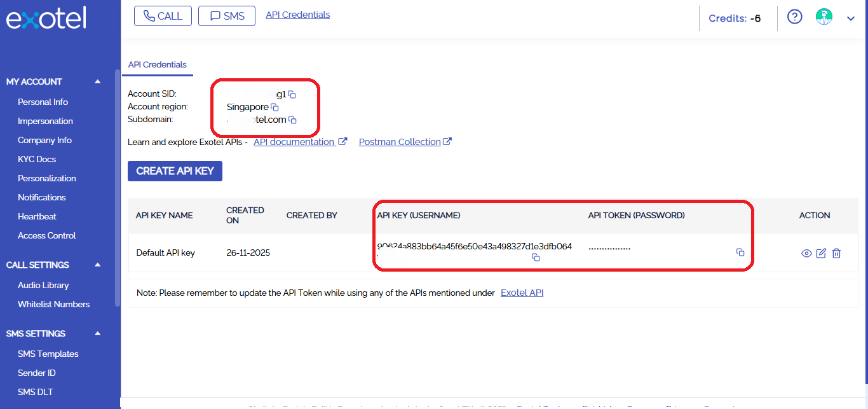868x409 pixels.
Task: Open SMS Templates in sidebar
Action: [48, 354]
